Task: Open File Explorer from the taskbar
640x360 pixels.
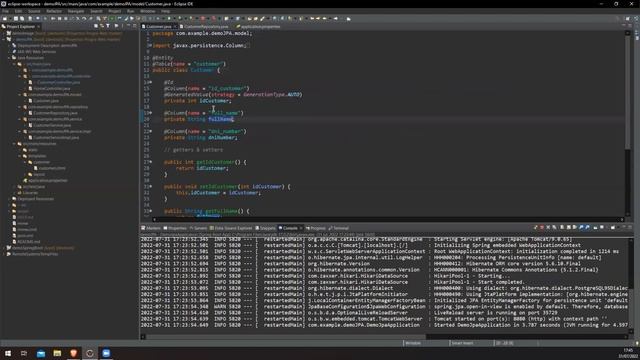Action: [x=57, y=353]
